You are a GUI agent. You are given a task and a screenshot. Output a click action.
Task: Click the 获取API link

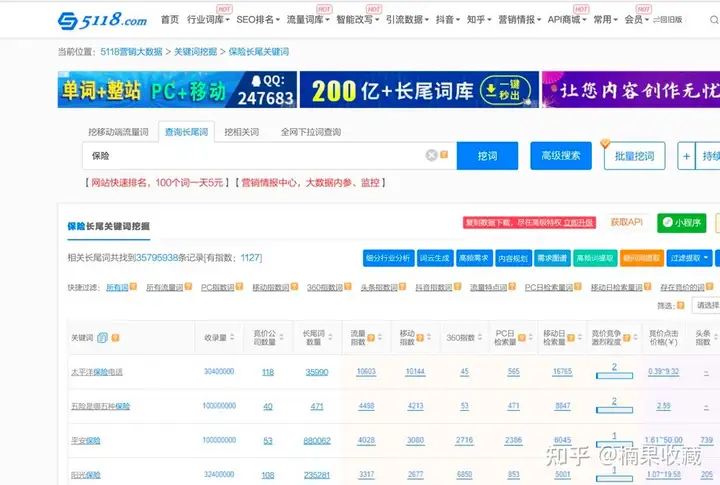[x=626, y=222]
